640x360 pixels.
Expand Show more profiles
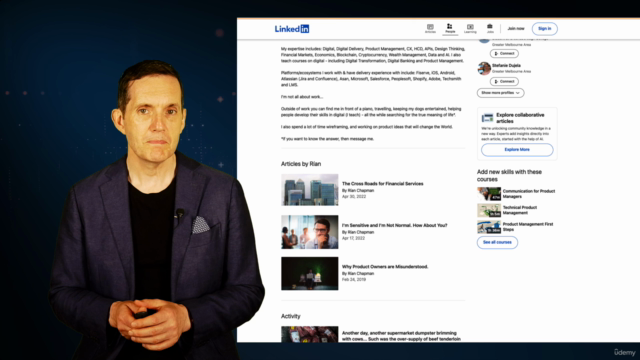(500, 93)
